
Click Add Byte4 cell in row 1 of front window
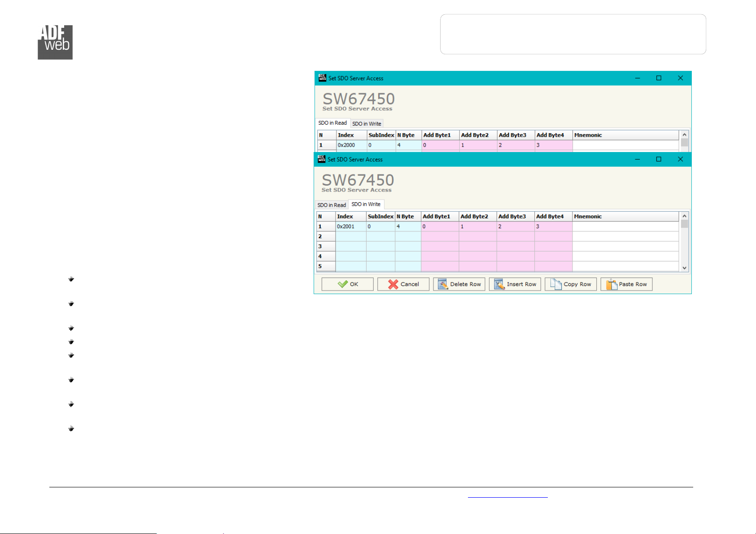(553, 226)
